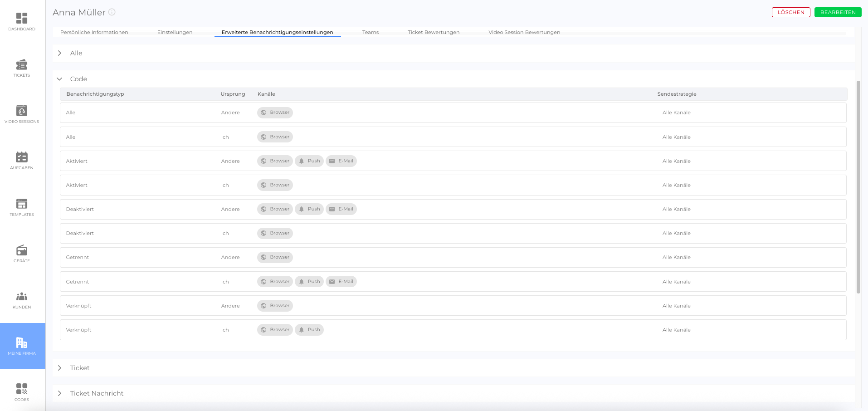This screenshot has width=868, height=411.
Task: Open the Dashboard from sidebar
Action: [22, 22]
